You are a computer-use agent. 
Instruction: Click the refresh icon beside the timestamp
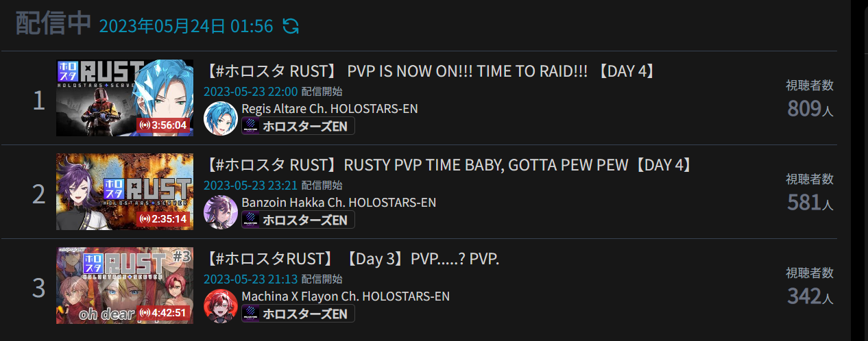point(291,27)
